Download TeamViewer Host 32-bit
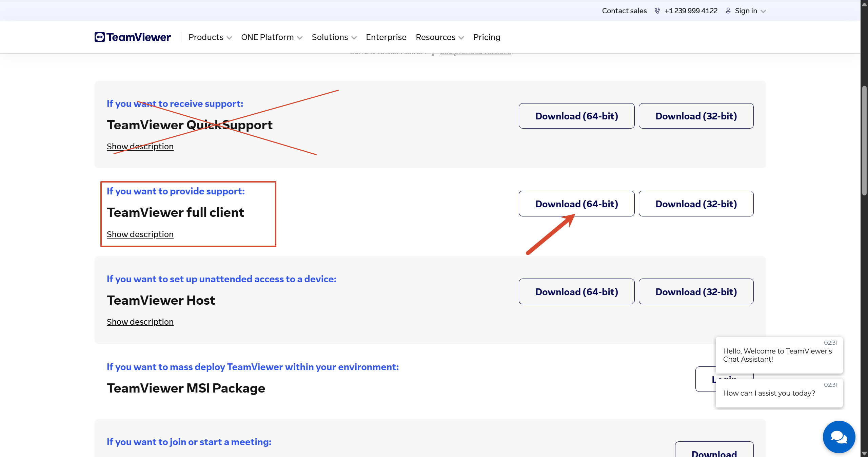Image resolution: width=868 pixels, height=457 pixels. (x=696, y=291)
